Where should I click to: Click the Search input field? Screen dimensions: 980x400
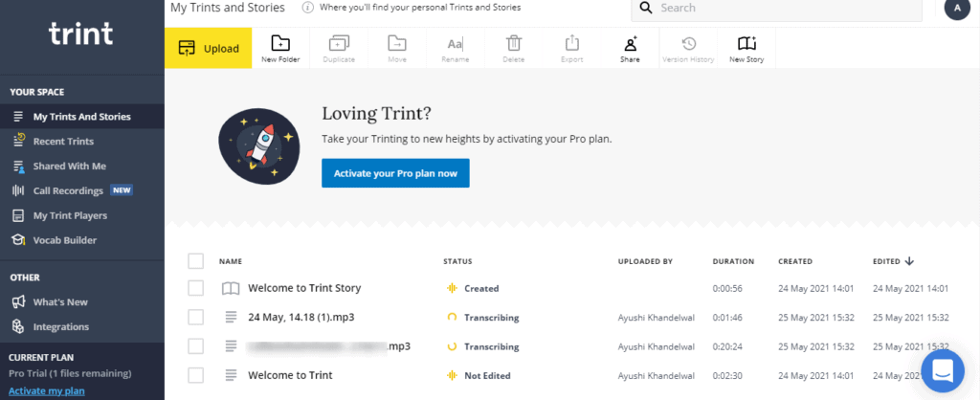(776, 9)
